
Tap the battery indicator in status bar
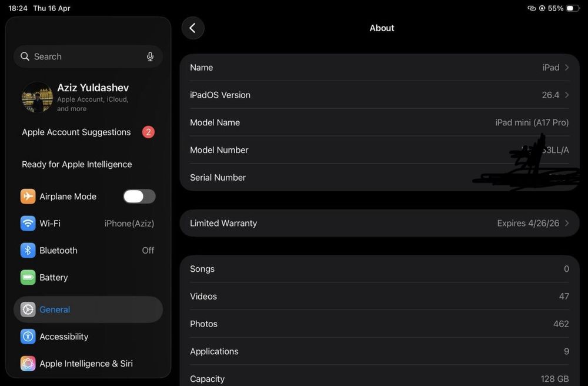[x=573, y=8]
